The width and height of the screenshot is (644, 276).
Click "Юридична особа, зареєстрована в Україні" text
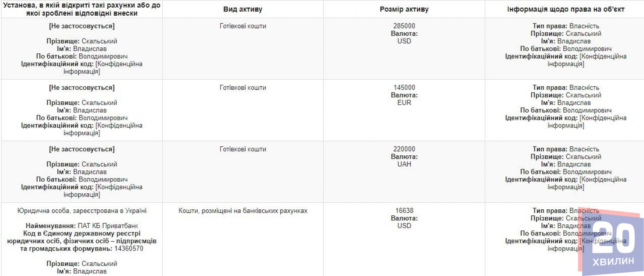[82, 211]
